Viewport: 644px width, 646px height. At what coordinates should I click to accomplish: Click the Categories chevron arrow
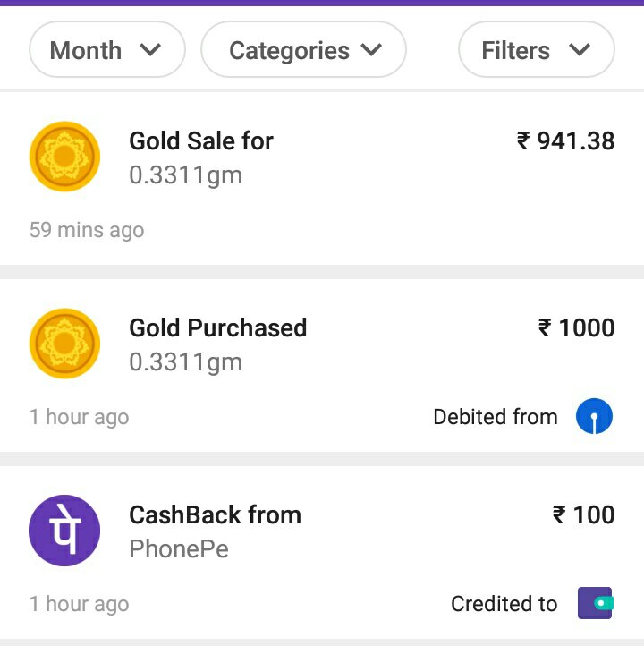371,50
